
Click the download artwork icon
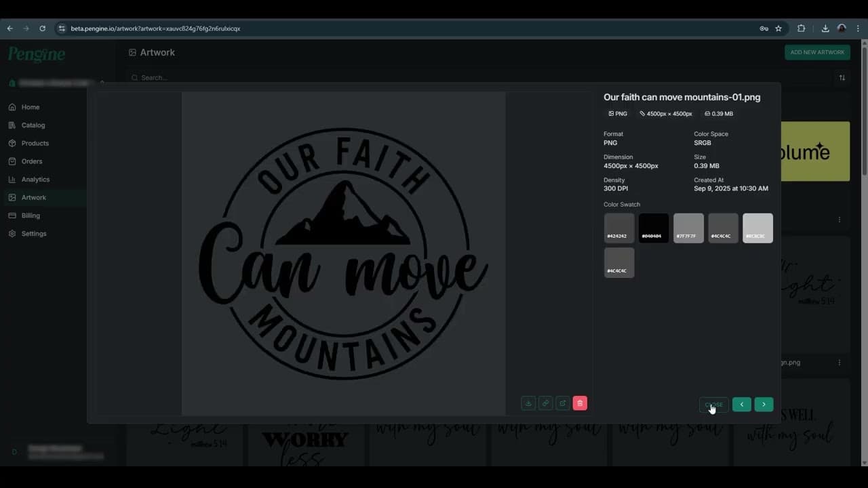tap(528, 403)
